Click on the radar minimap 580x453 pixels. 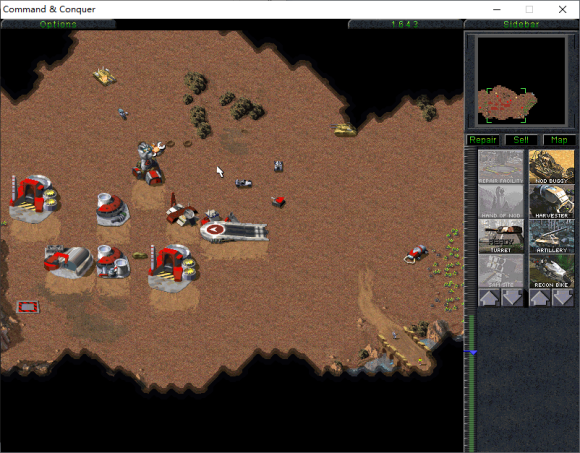pyautogui.click(x=521, y=80)
